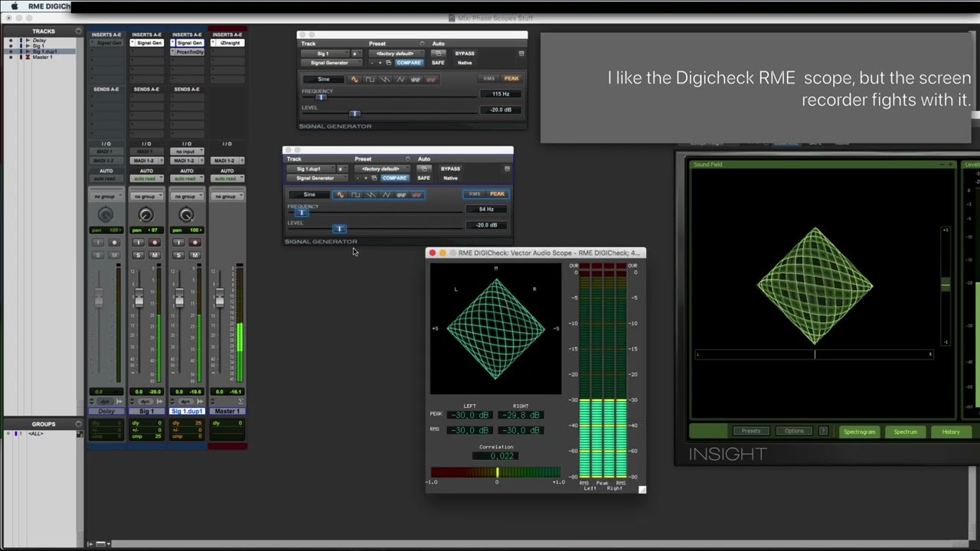This screenshot has height=551, width=980.
Task: Click Native button in Sig 1 plug-in window
Action: pyautogui.click(x=465, y=63)
